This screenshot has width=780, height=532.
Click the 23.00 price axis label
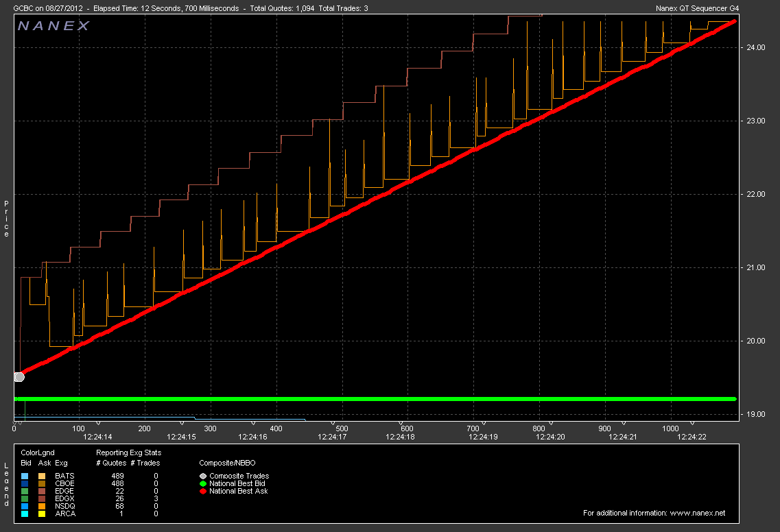coord(755,121)
